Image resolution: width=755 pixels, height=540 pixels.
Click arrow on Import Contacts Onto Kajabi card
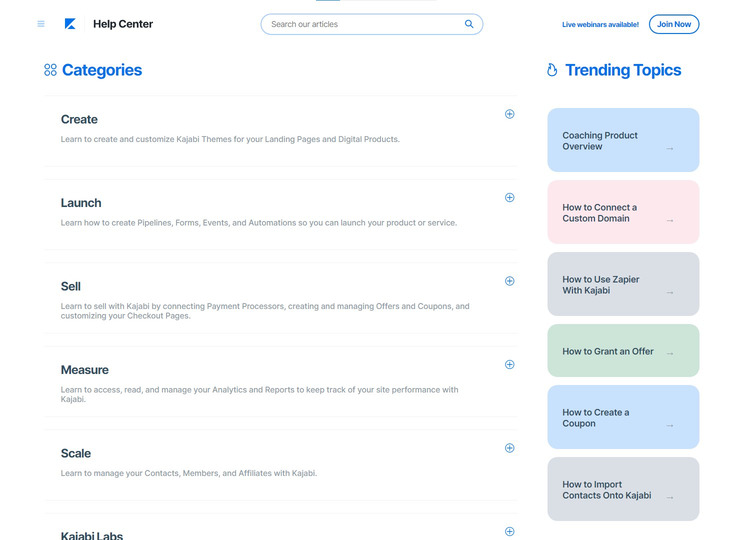pyautogui.click(x=670, y=498)
